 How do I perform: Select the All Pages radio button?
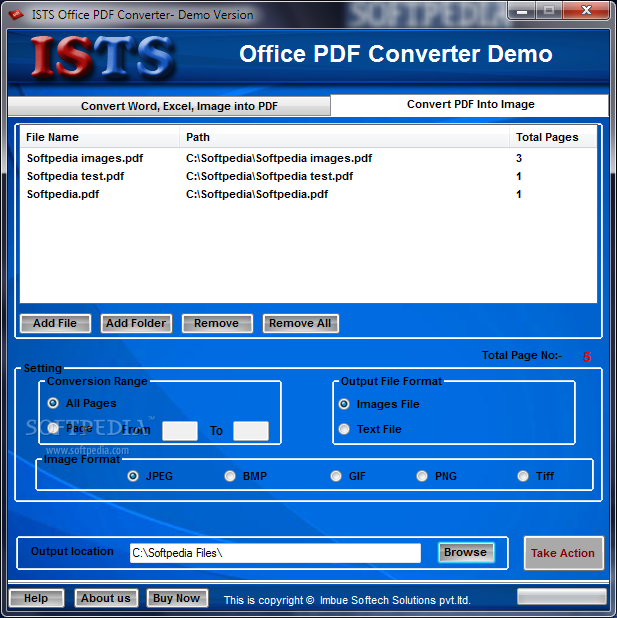[53, 403]
